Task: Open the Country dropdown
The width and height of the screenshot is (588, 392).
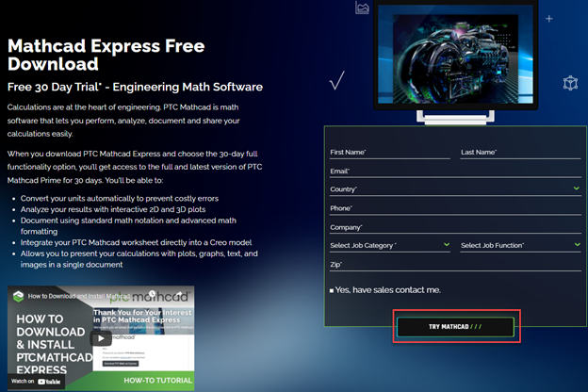Action: [455, 189]
